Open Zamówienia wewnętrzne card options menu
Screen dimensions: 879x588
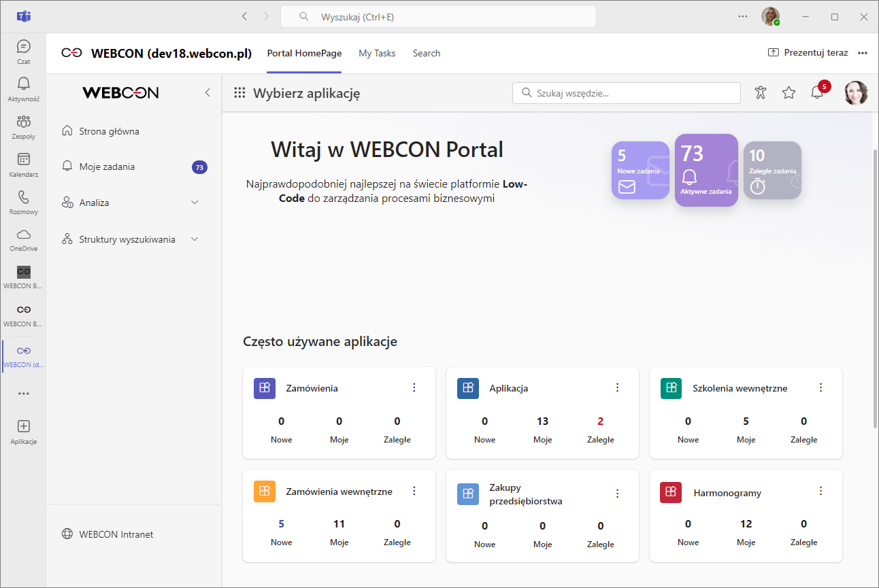[414, 491]
